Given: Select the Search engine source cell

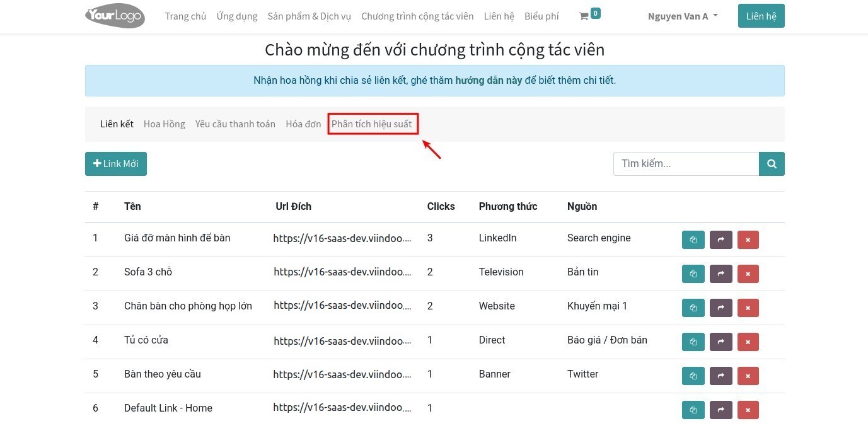Looking at the screenshot, I should click(599, 238).
